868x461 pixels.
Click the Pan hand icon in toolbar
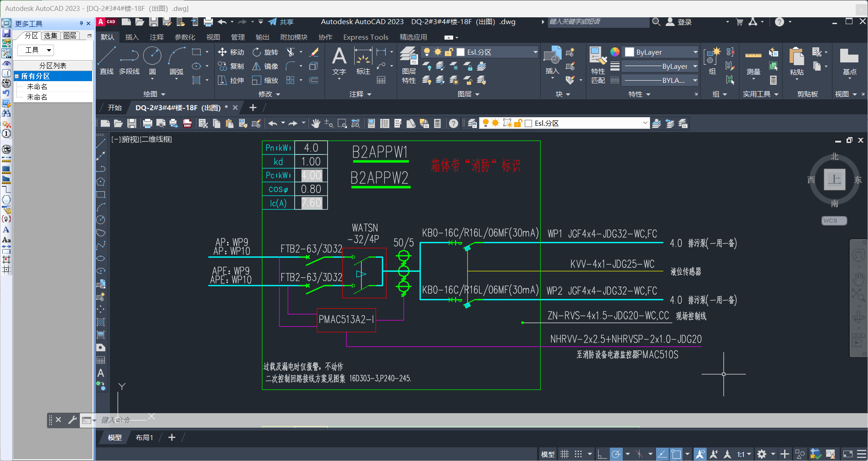coord(316,123)
